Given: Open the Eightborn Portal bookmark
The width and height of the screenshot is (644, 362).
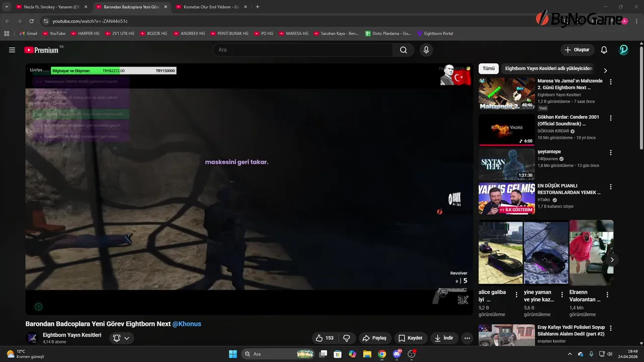Looking at the screenshot, I should pos(435,34).
